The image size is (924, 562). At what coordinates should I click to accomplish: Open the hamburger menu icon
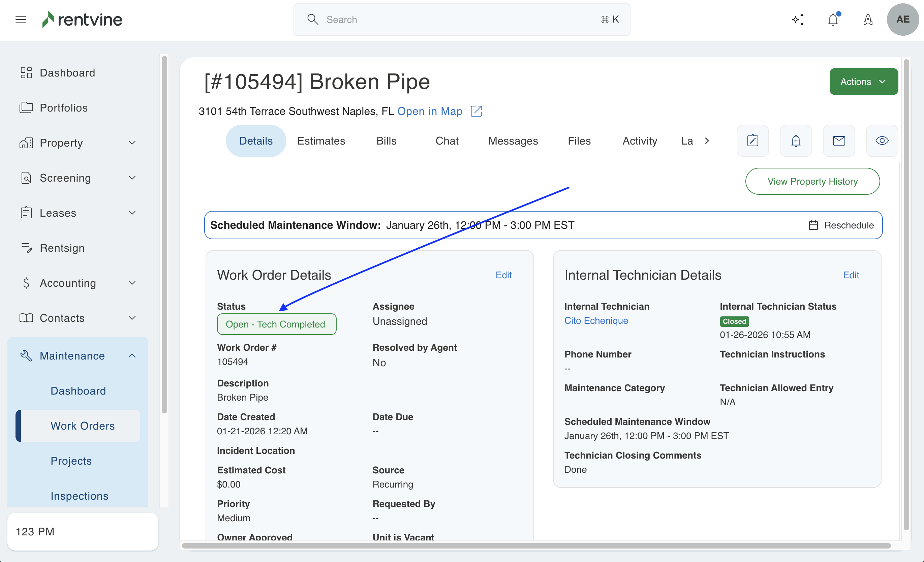(x=21, y=20)
